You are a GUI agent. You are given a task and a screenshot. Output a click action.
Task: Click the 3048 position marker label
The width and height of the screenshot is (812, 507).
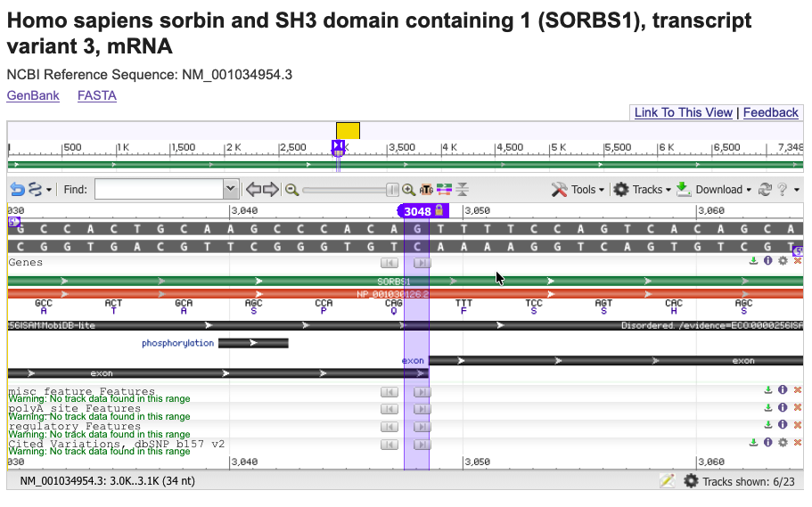[417, 211]
